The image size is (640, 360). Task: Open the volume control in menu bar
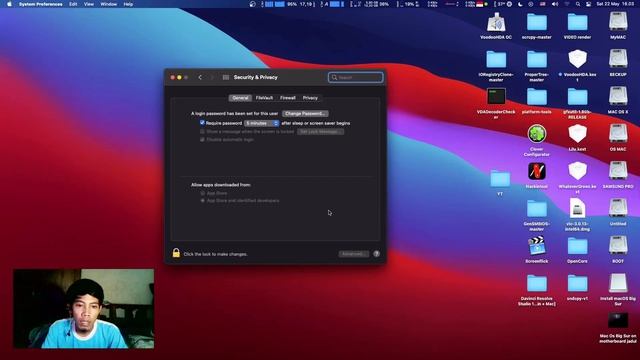click(x=555, y=4)
